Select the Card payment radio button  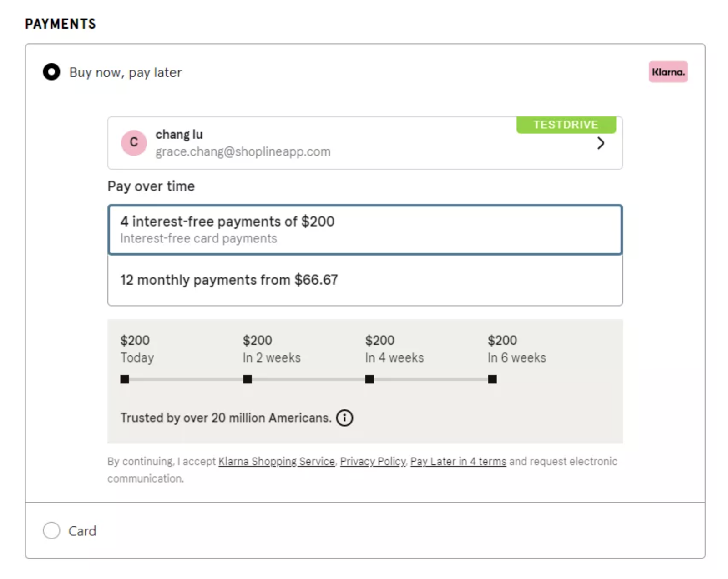coord(51,530)
